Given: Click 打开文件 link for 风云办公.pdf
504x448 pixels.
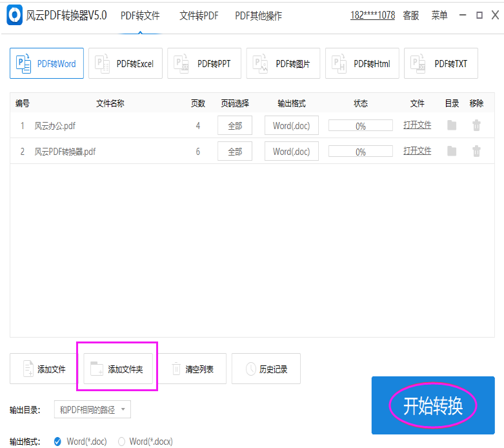Looking at the screenshot, I should coord(418,125).
